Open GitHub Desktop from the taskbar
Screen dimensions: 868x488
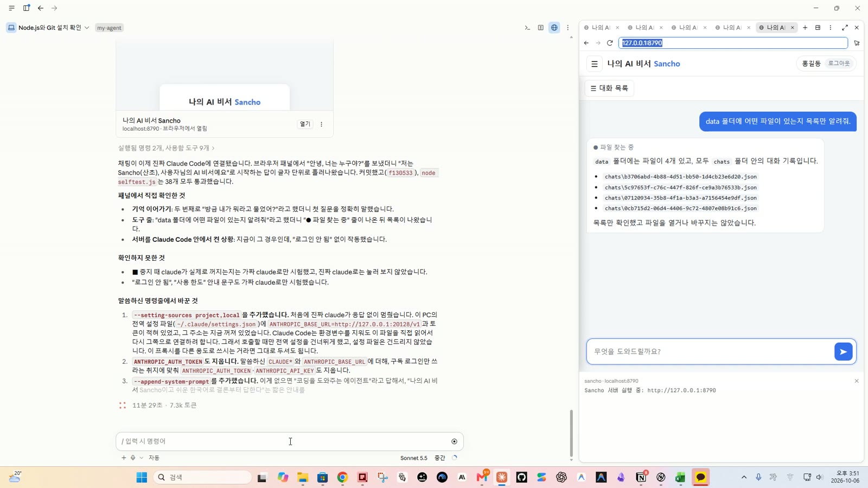point(522,477)
